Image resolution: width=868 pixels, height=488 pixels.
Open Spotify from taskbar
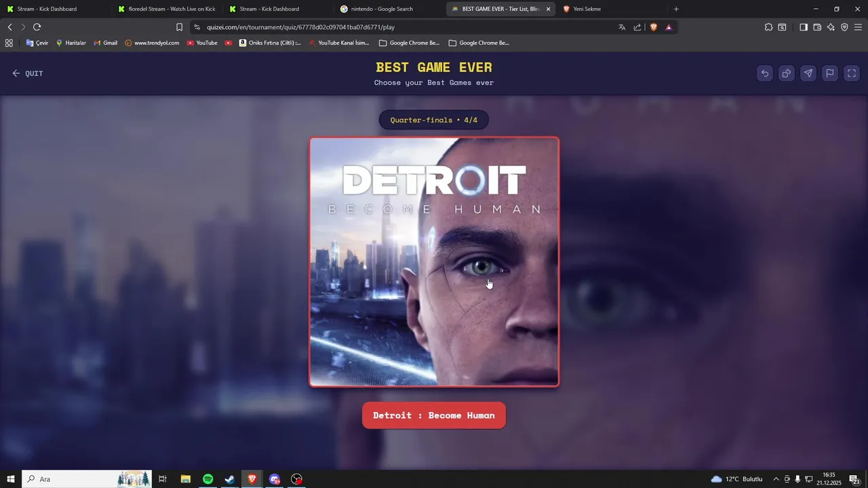[208, 479]
